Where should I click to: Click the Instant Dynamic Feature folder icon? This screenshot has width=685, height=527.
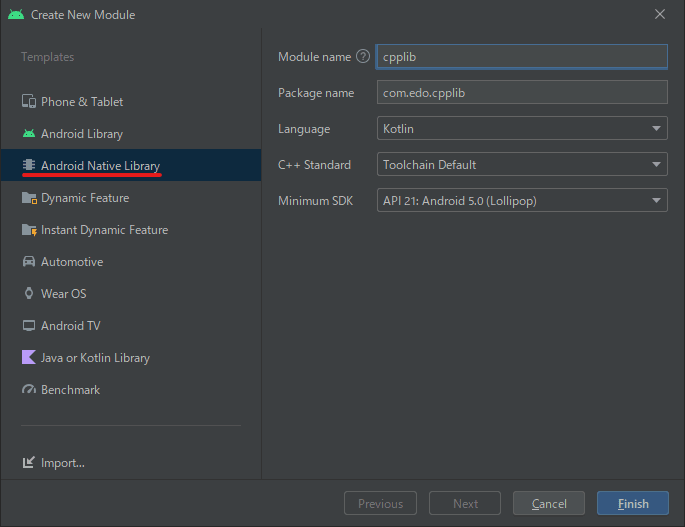[x=29, y=229]
